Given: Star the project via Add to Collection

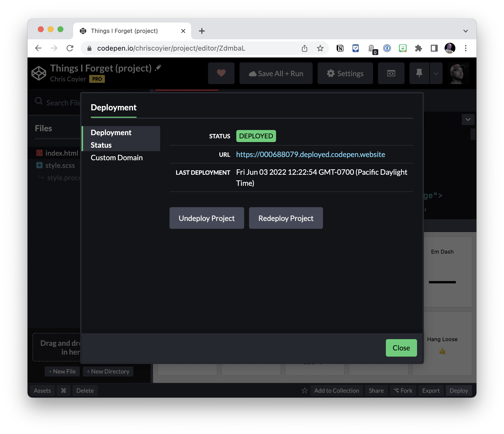Looking at the screenshot, I should point(305,390).
